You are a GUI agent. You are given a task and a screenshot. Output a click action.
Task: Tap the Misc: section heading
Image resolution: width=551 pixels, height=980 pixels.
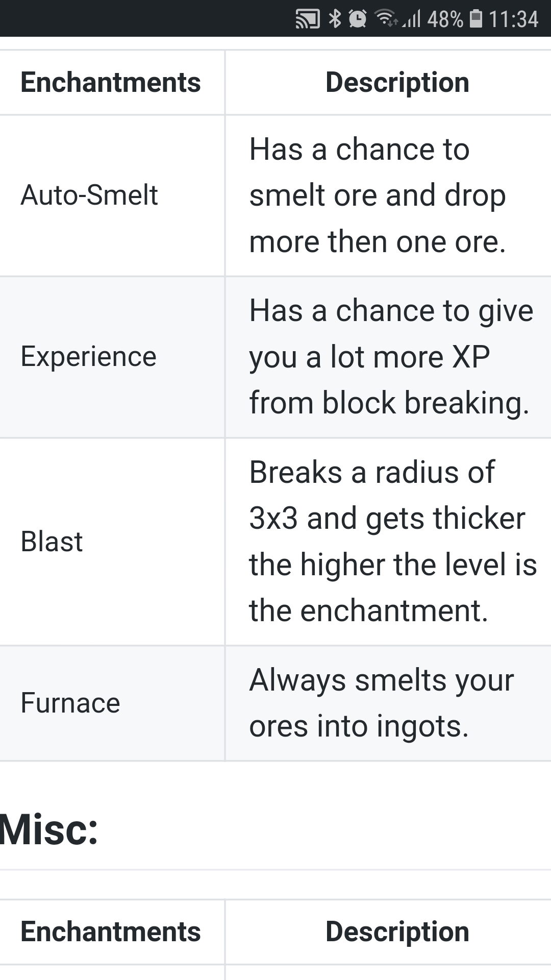(49, 829)
